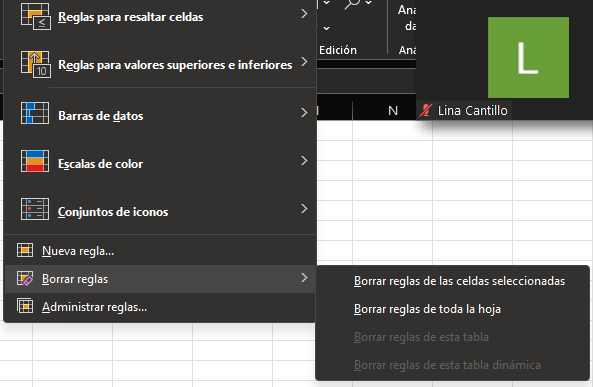Expand arrow for valores superiores e inferiores
593x387 pixels.
tap(304, 62)
